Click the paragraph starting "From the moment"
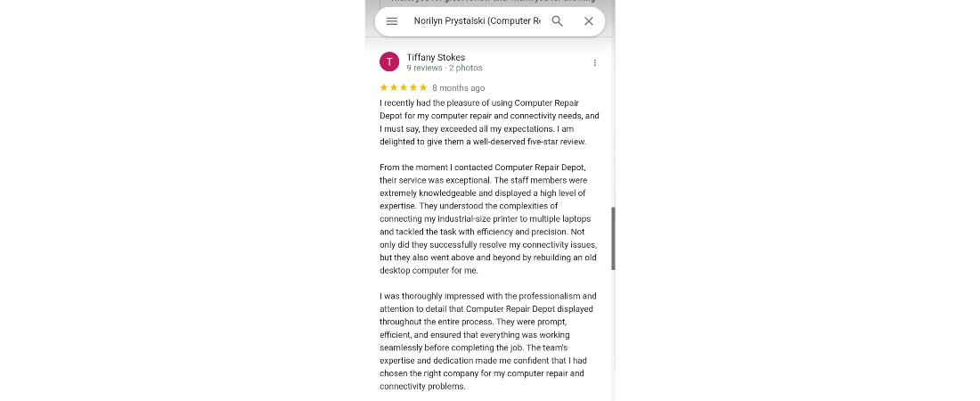Screen dimensions: 980x401 pyautogui.click(x=488, y=218)
